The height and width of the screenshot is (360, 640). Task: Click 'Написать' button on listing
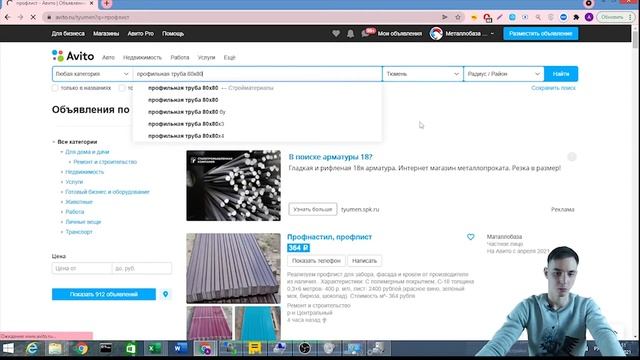click(x=364, y=260)
